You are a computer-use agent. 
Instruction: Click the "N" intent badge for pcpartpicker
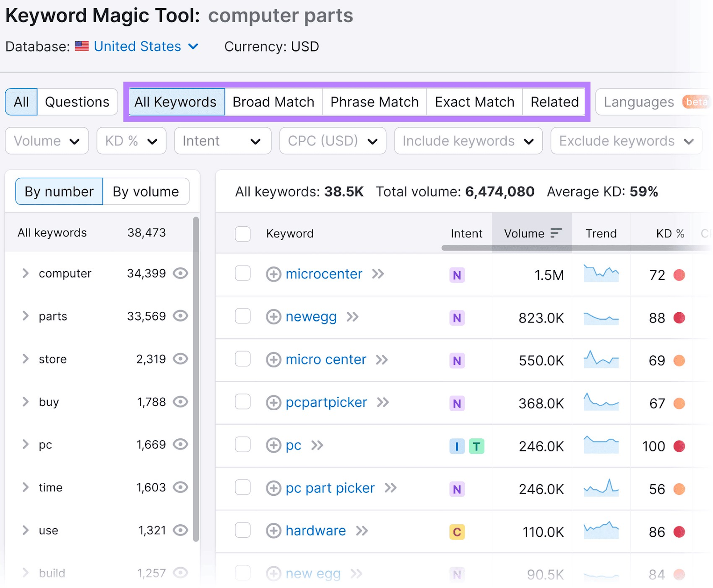tap(457, 403)
